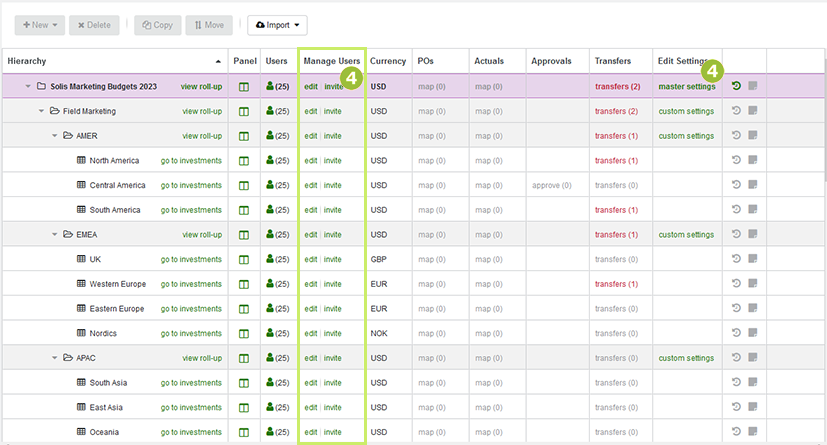This screenshot has width=827, height=445.
Task: Click users icon (25) in Nordics row
Action: tap(277, 333)
